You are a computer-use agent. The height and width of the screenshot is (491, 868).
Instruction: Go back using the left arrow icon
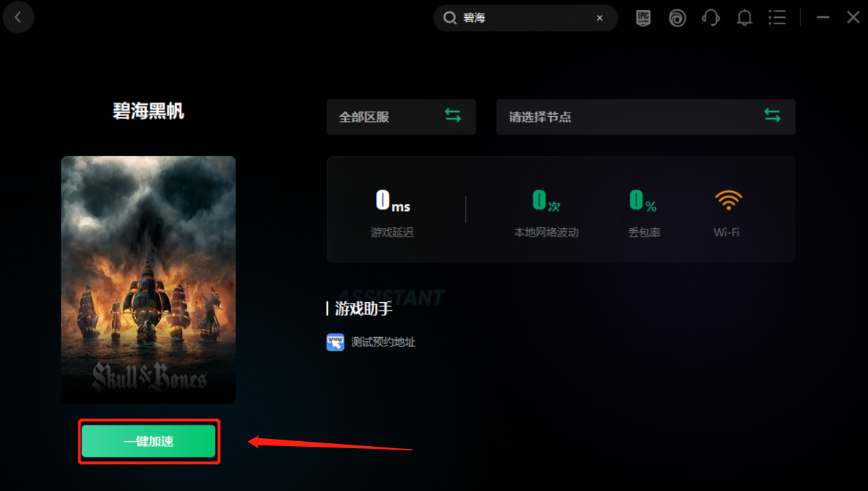tap(18, 18)
